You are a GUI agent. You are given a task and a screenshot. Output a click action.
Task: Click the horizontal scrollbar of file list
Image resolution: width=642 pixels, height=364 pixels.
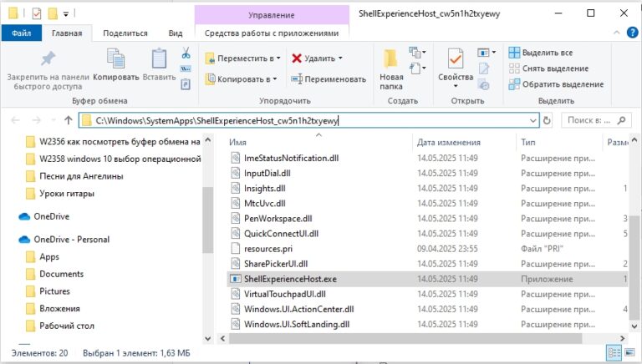pyautogui.click(x=405, y=338)
